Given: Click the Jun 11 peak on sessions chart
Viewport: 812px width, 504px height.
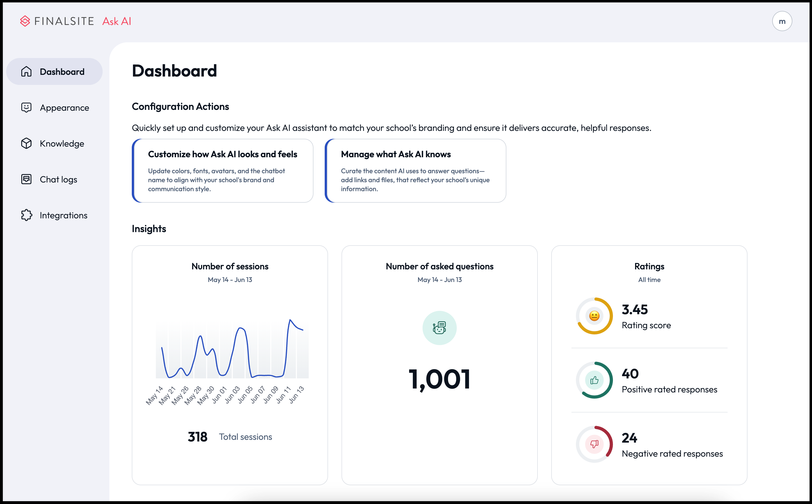Looking at the screenshot, I should (290, 320).
